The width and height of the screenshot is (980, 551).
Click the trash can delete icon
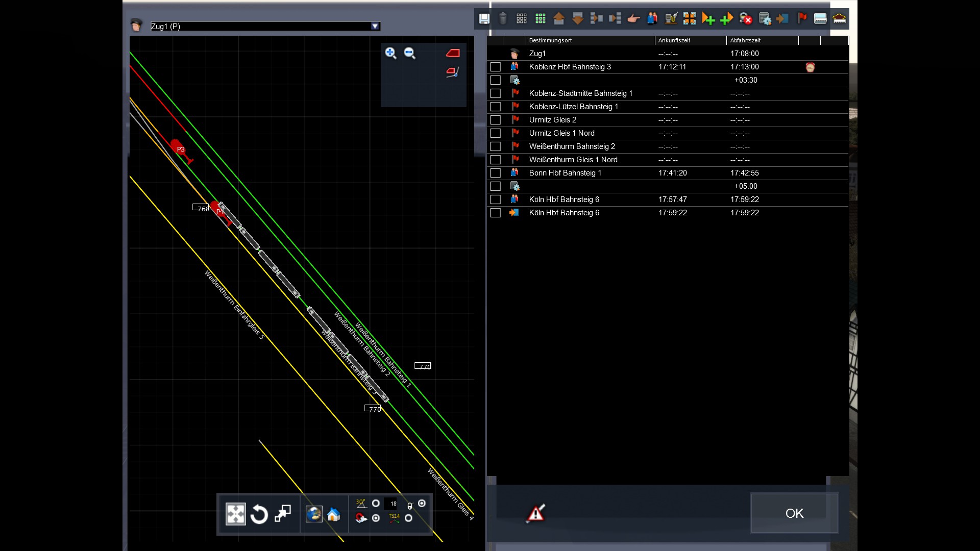point(503,19)
